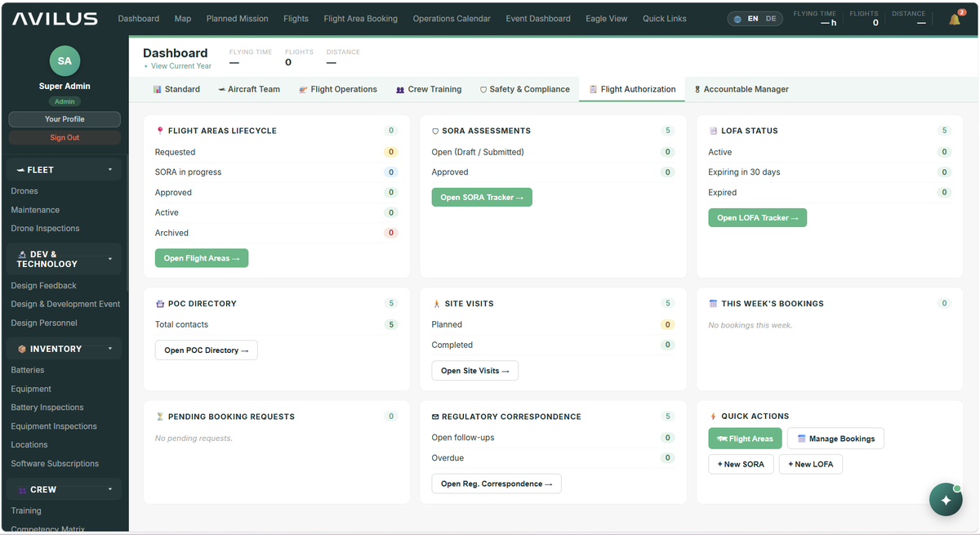Open Design Feedback in sidebar
Viewport: 980px width, 535px height.
[x=43, y=286]
